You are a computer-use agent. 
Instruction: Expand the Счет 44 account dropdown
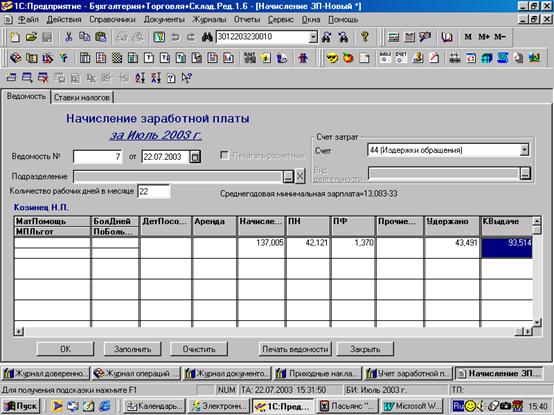pyautogui.click(x=524, y=150)
